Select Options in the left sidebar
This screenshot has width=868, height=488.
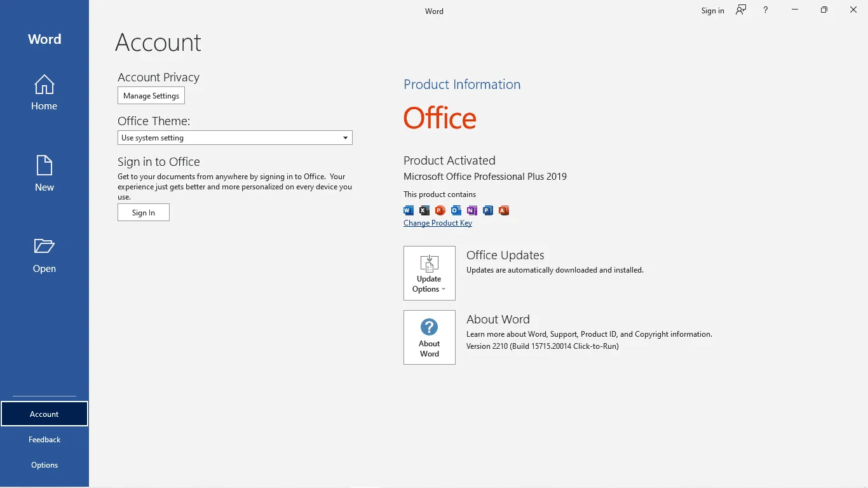point(44,465)
